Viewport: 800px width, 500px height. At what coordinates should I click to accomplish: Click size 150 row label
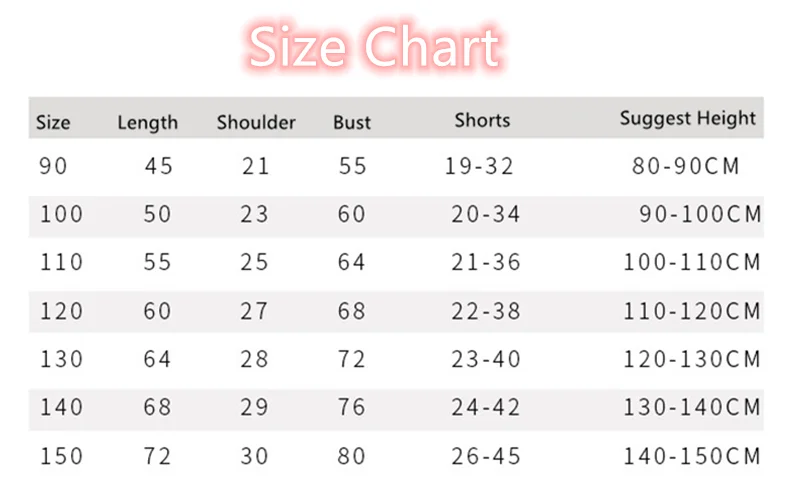(x=61, y=456)
